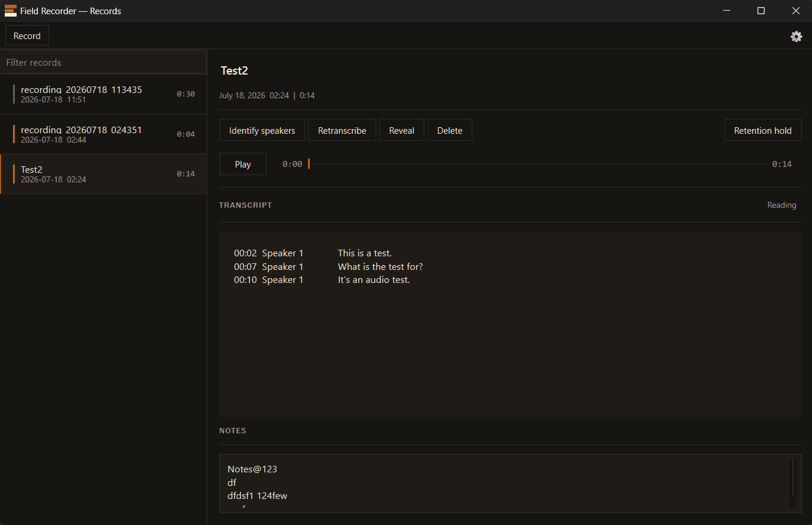Screen dimensions: 812x525
Task: Click the 00:10 timestamp in transcript
Action: 245,279
